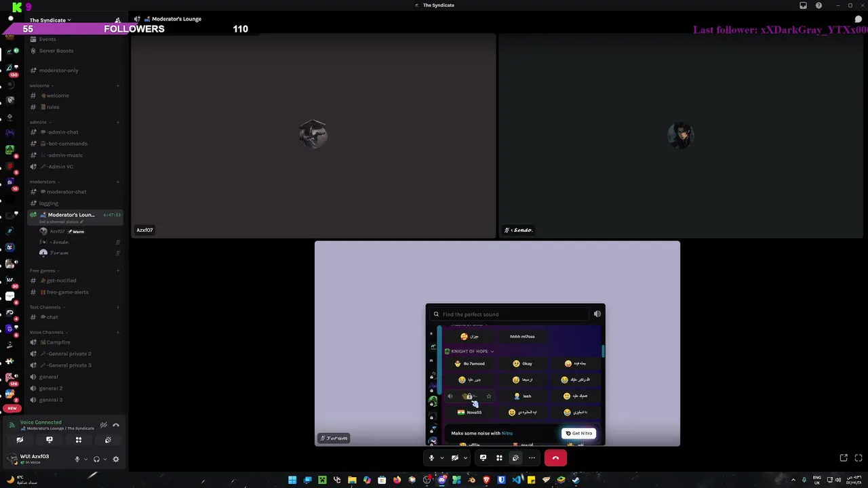Enter full screen for the call
This screenshot has height=488, width=868.
pyautogui.click(x=858, y=458)
